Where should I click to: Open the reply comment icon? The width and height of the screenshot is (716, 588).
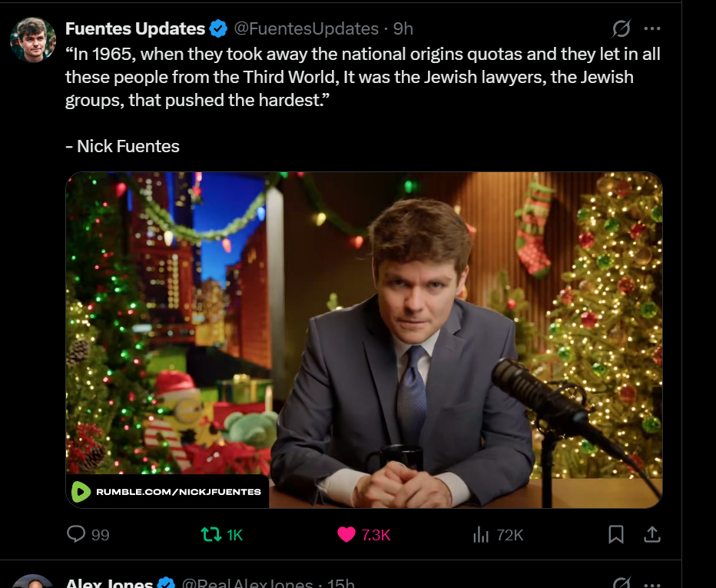click(76, 534)
